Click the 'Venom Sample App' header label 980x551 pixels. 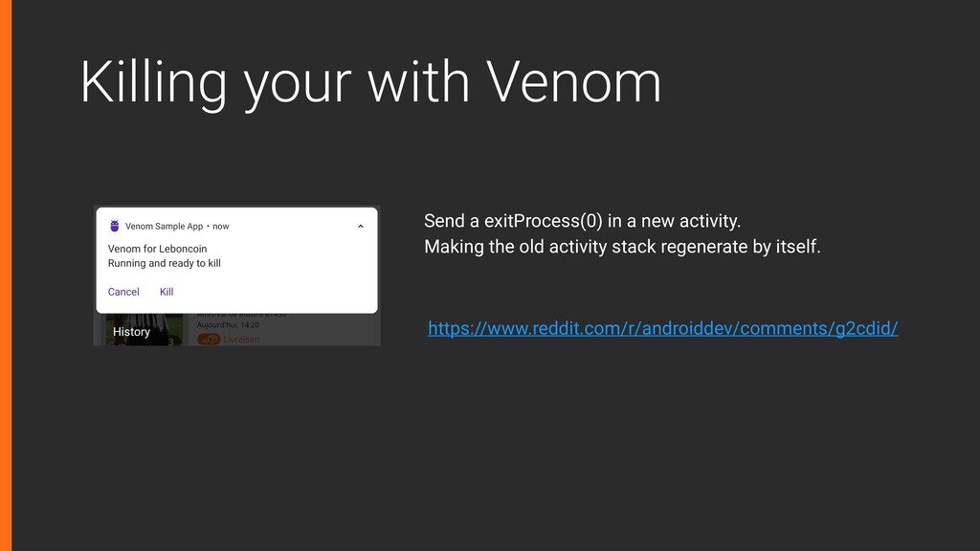tap(164, 226)
